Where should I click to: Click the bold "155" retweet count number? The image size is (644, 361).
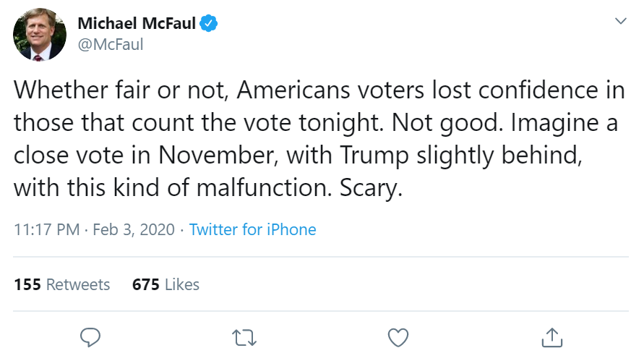(x=27, y=284)
